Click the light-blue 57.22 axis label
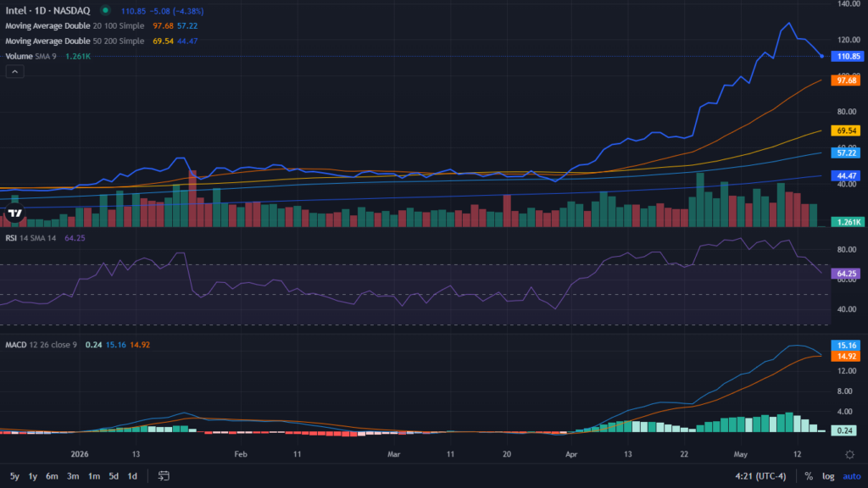868x488 pixels. pyautogui.click(x=846, y=153)
